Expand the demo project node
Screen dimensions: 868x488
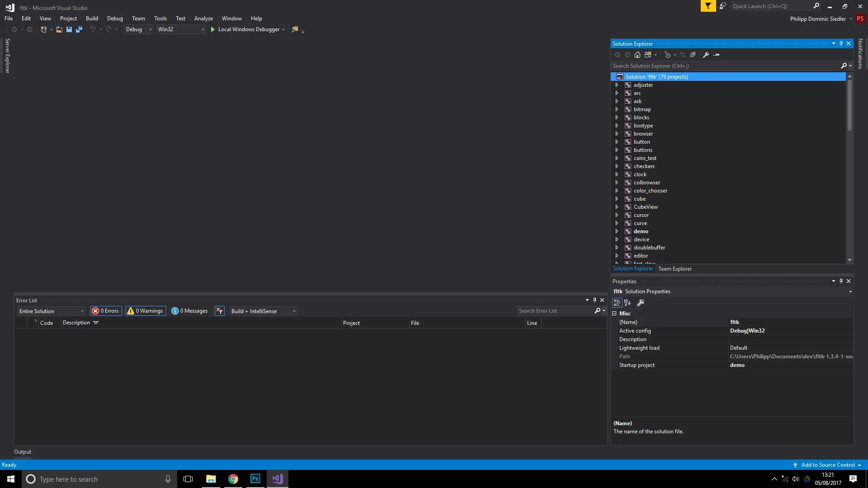617,231
